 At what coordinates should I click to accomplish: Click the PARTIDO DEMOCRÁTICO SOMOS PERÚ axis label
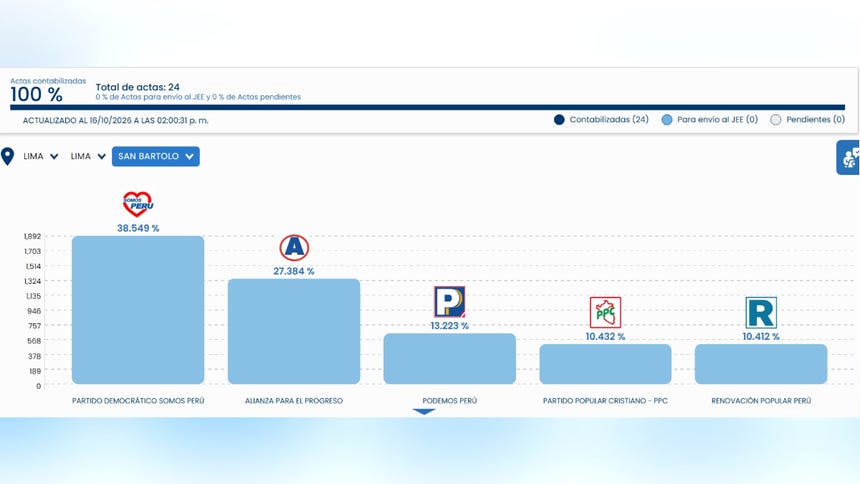point(138,401)
